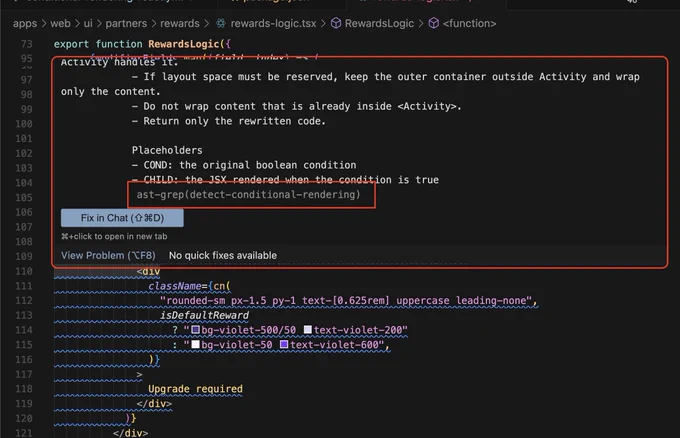Click 'Upgrade required' text on line 118
This screenshot has width=680, height=438.
tap(195, 389)
